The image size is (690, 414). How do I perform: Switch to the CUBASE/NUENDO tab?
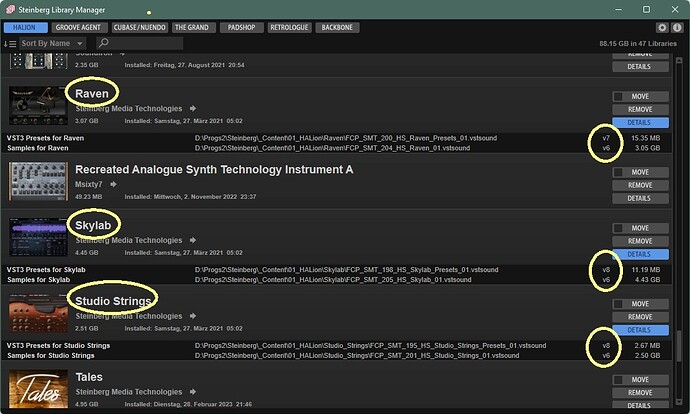[139, 27]
